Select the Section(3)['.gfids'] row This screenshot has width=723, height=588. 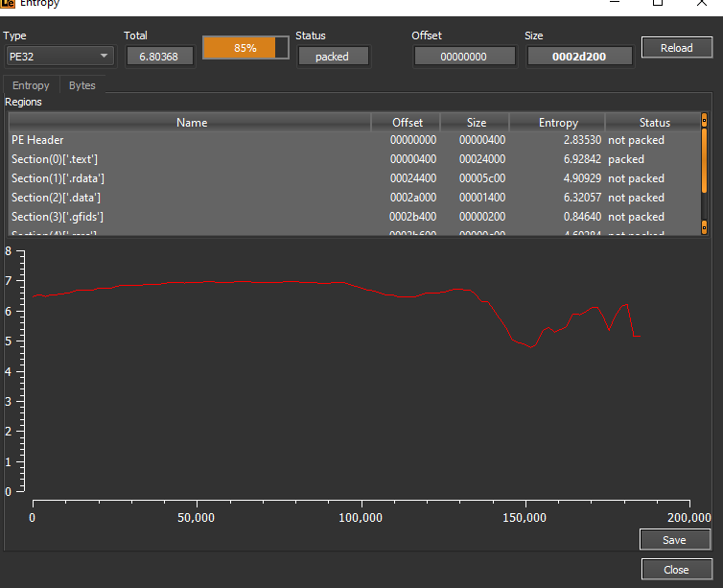(x=192, y=217)
